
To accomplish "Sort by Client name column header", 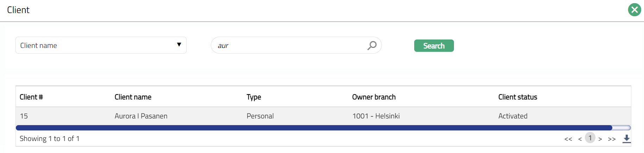I will point(133,97).
